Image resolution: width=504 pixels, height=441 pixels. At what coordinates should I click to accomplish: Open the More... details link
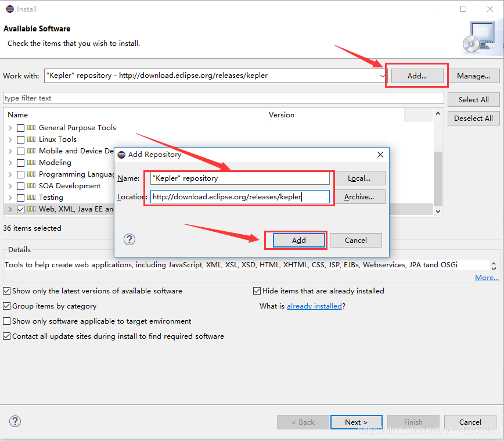pyautogui.click(x=487, y=278)
